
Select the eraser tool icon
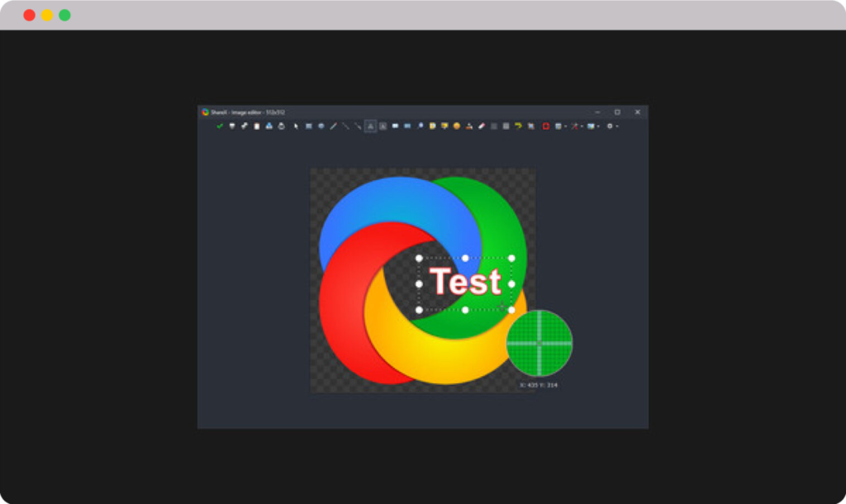pyautogui.click(x=482, y=126)
